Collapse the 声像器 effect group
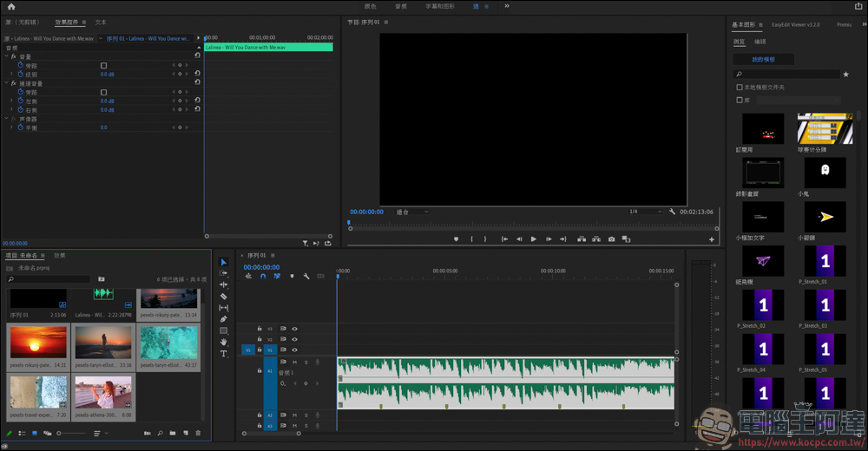Viewport: 868px width, 451px height. point(7,119)
